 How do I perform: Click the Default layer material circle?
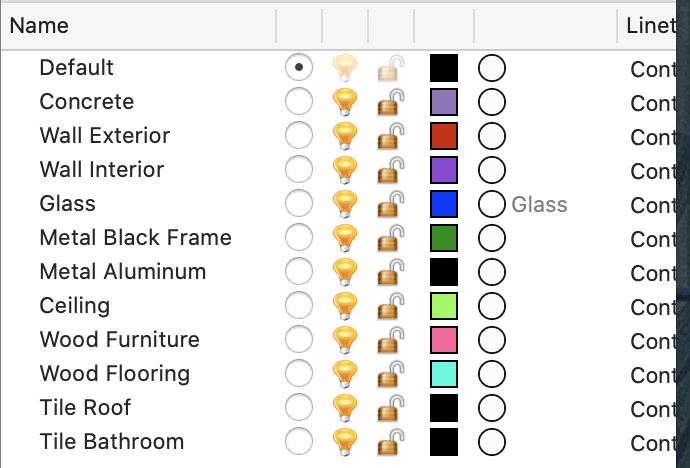click(x=492, y=68)
